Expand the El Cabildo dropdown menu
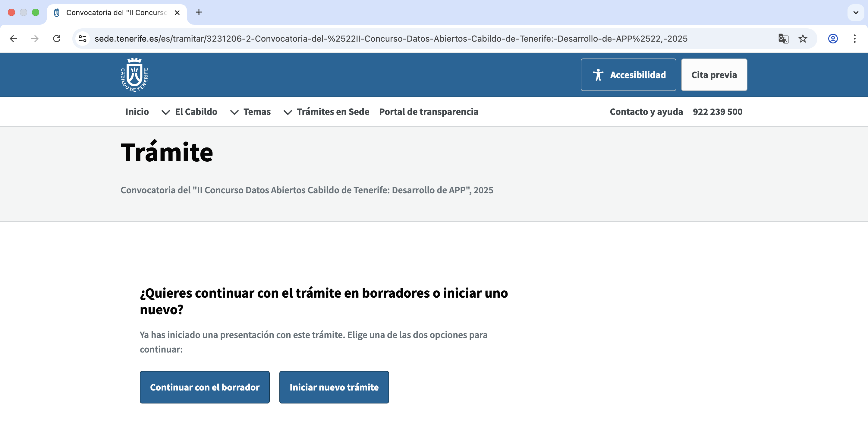This screenshot has height=427, width=868. coord(190,112)
